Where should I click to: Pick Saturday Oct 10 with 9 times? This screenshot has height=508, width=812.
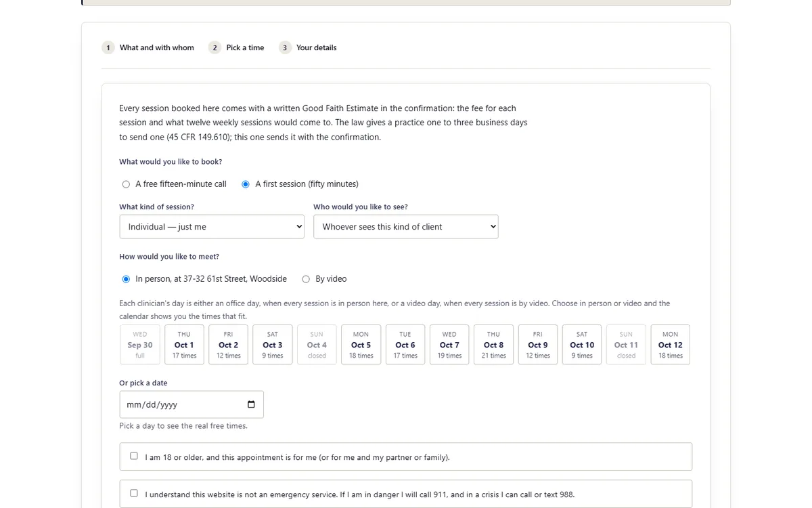582,345
